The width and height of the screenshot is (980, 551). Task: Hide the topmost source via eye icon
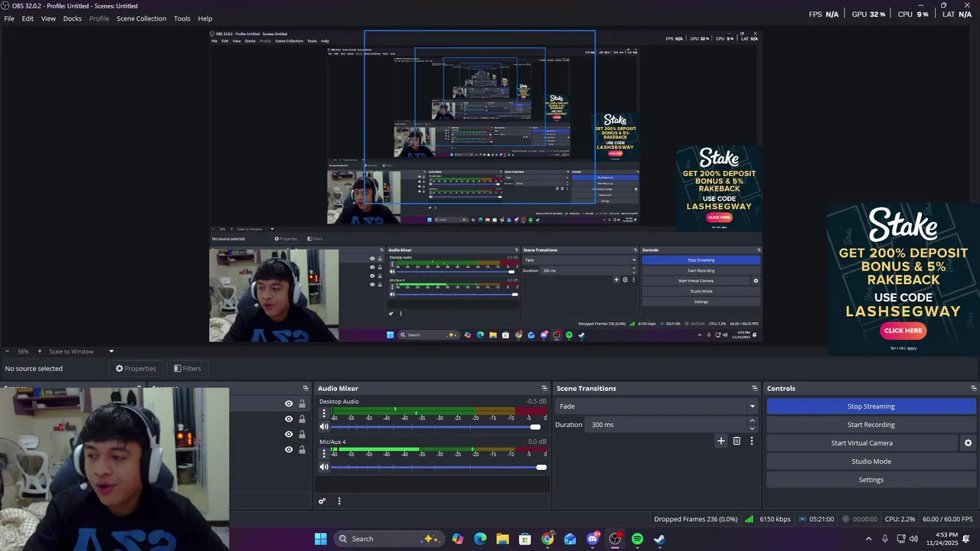tap(289, 404)
